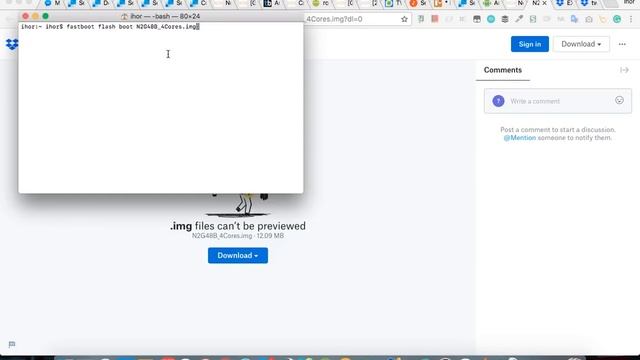Switch to the first browser tab labeled M
640x360 pixels.
coord(52,3)
